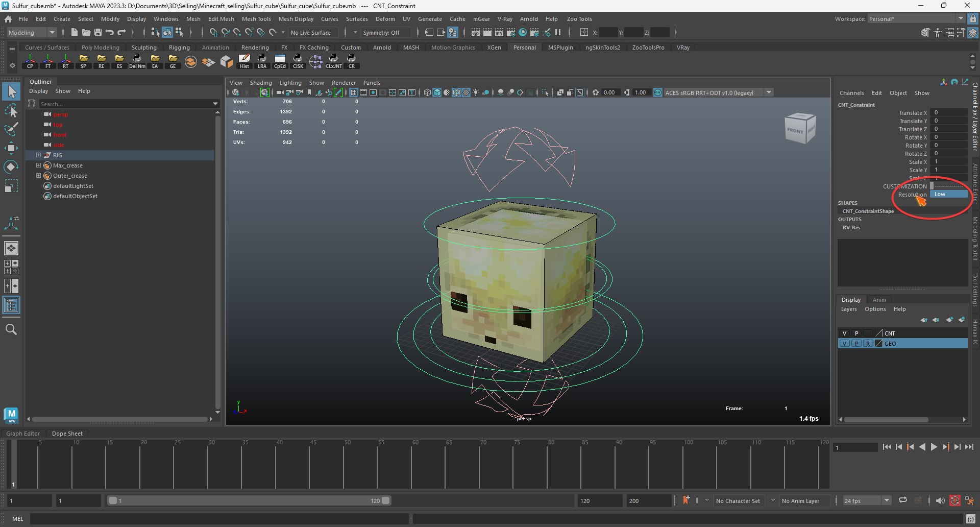Click the FT shelf button
This screenshot has height=527, width=980.
coord(48,62)
